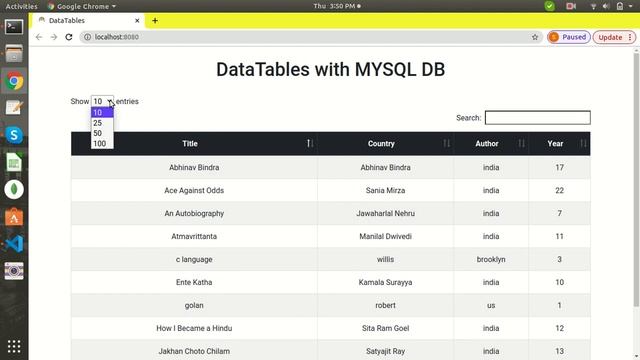
Task: Open MongoDB Compass in the dock
Action: pos(14,189)
